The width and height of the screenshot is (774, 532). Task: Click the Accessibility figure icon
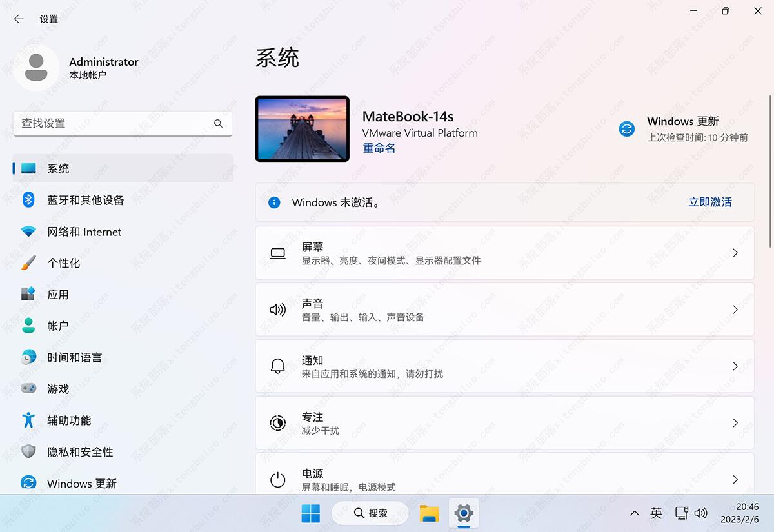point(28,420)
